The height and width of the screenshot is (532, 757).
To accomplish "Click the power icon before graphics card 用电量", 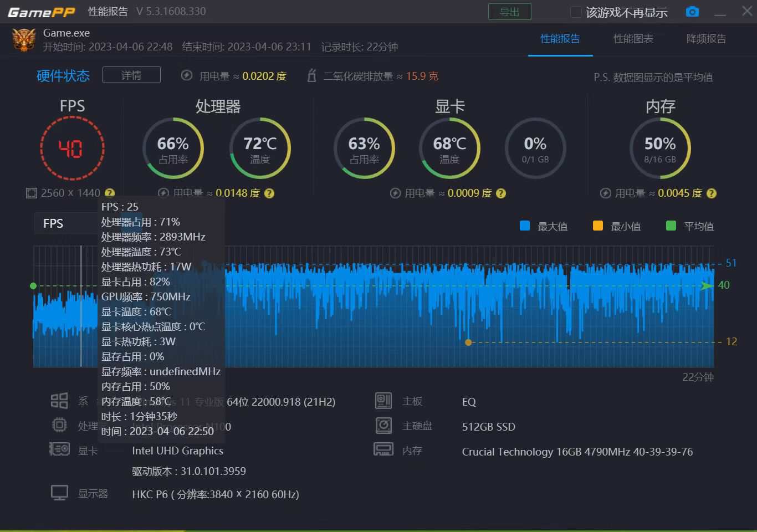I will coord(395,193).
